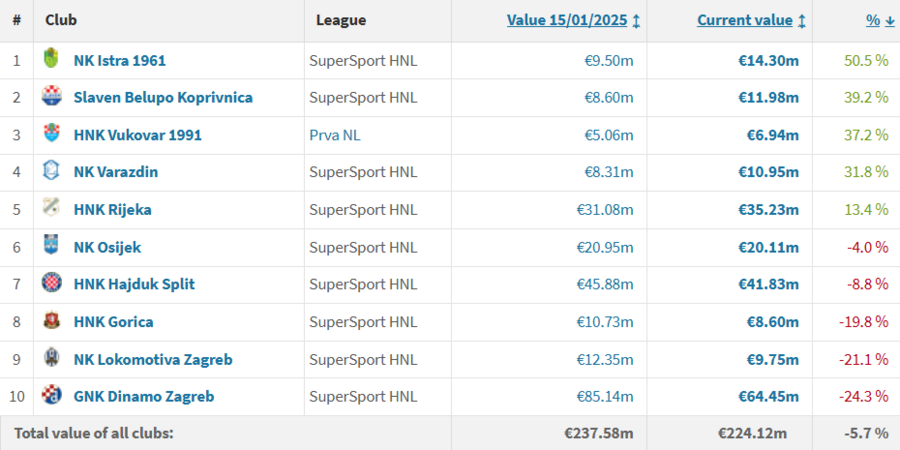Click the HNK Gorica crest icon

pos(51,321)
